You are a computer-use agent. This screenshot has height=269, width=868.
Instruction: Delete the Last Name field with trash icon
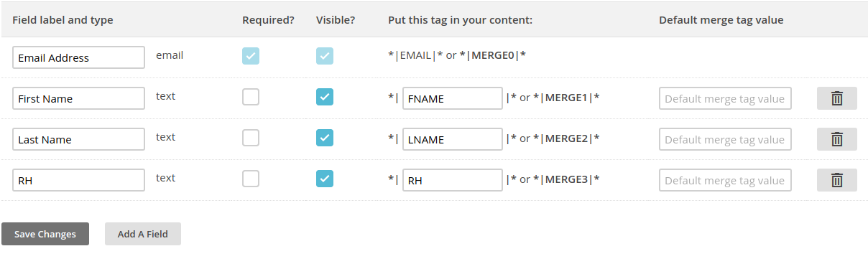(x=836, y=139)
